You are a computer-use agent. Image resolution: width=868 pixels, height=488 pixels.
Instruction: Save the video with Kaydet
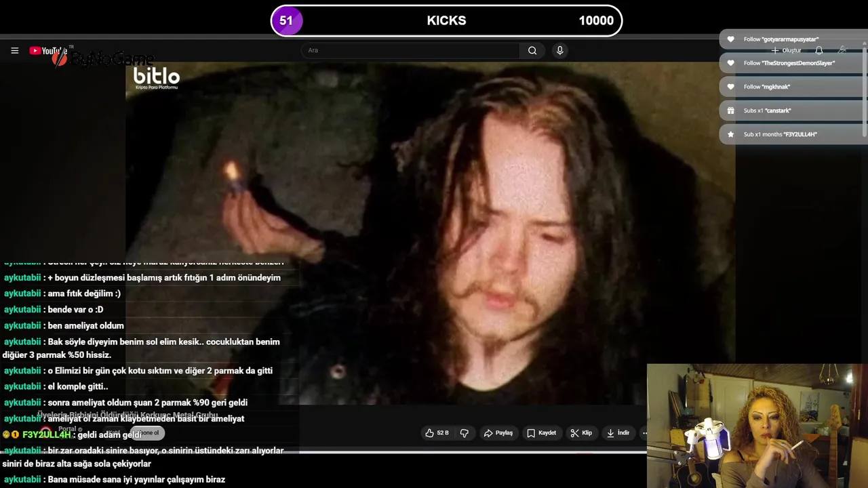[x=542, y=432]
